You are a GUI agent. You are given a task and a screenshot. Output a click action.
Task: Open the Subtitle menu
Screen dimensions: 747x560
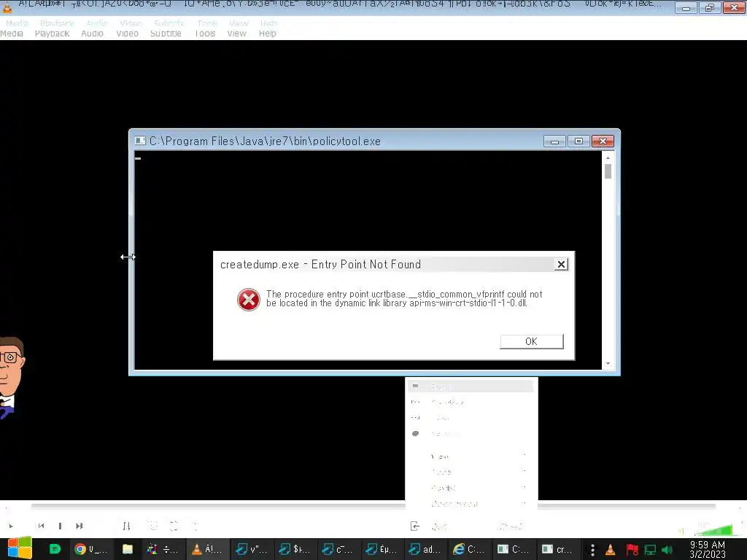pos(166,34)
